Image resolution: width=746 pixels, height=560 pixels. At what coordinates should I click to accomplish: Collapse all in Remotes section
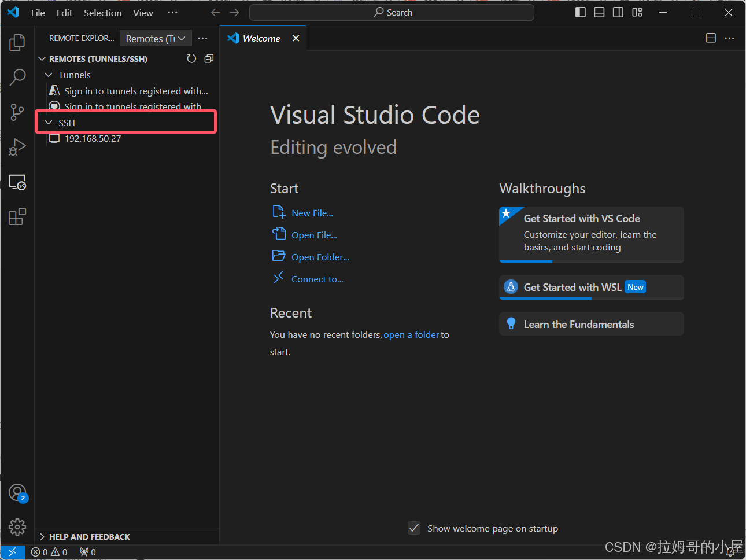click(x=209, y=58)
